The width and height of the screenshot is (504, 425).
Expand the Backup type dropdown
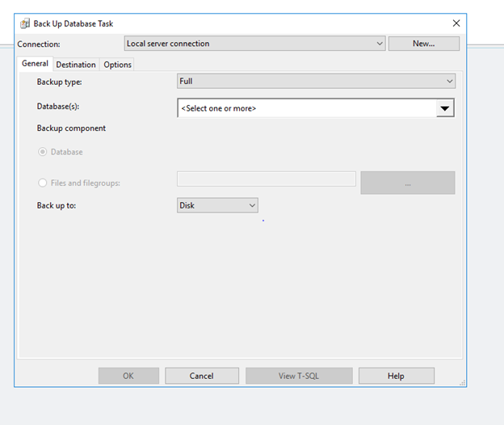[316, 81]
